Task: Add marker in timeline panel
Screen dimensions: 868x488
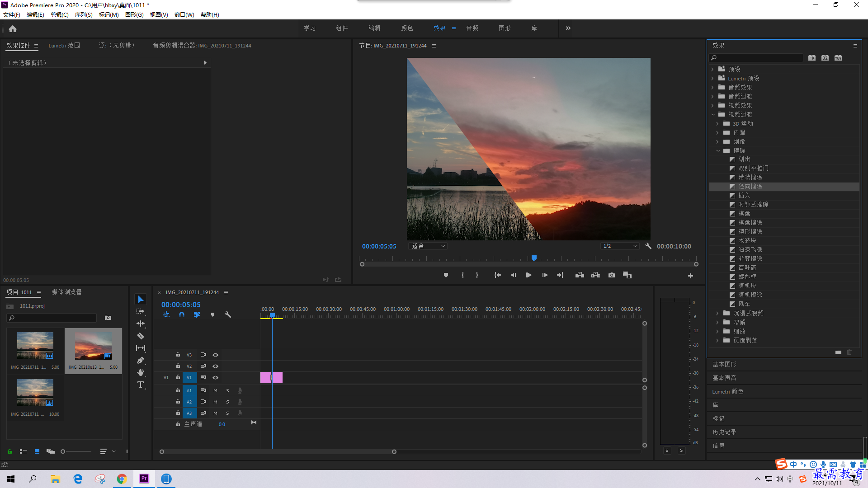Action: [x=212, y=314]
